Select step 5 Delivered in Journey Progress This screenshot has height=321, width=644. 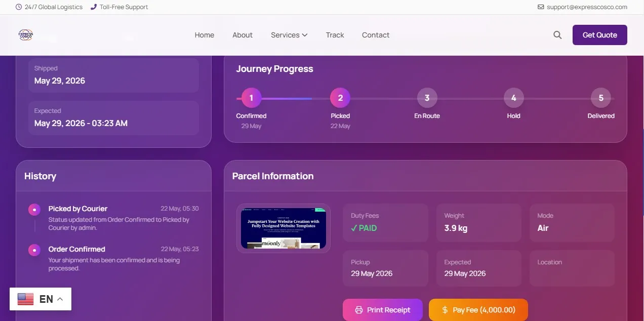pos(601,98)
